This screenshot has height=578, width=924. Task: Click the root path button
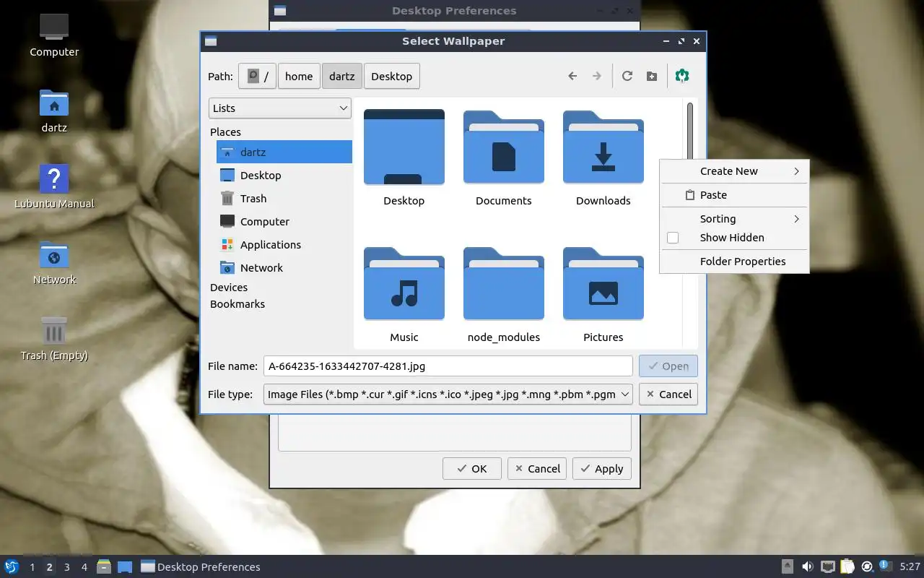pyautogui.click(x=258, y=76)
